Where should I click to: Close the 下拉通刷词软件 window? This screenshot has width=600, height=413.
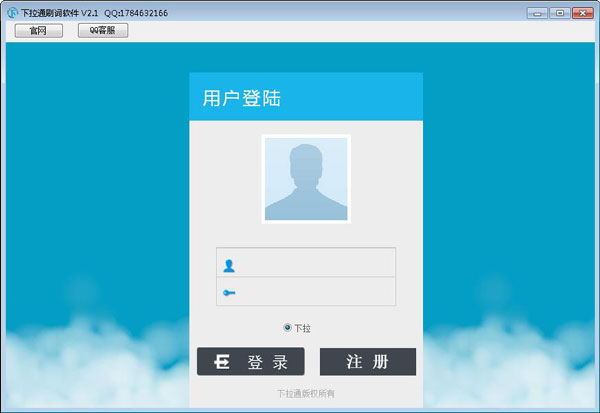click(x=582, y=13)
